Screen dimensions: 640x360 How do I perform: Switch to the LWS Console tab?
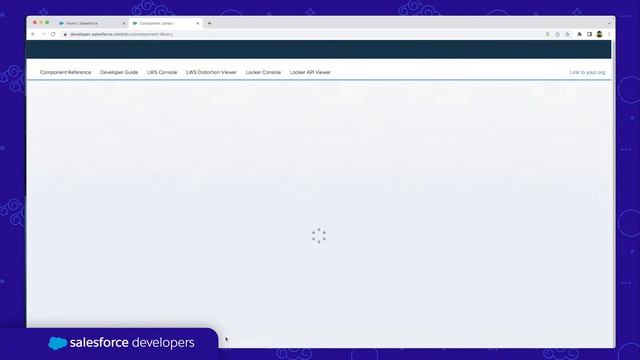[162, 72]
